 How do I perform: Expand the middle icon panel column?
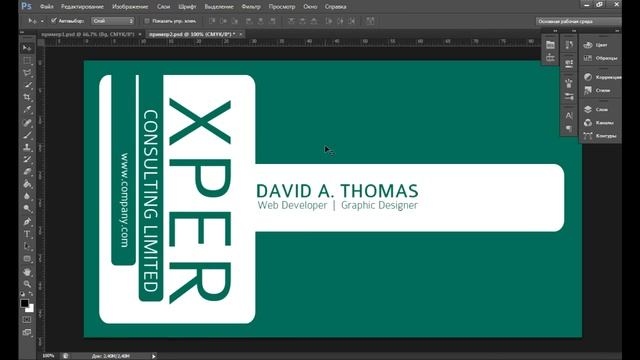[x=573, y=31]
